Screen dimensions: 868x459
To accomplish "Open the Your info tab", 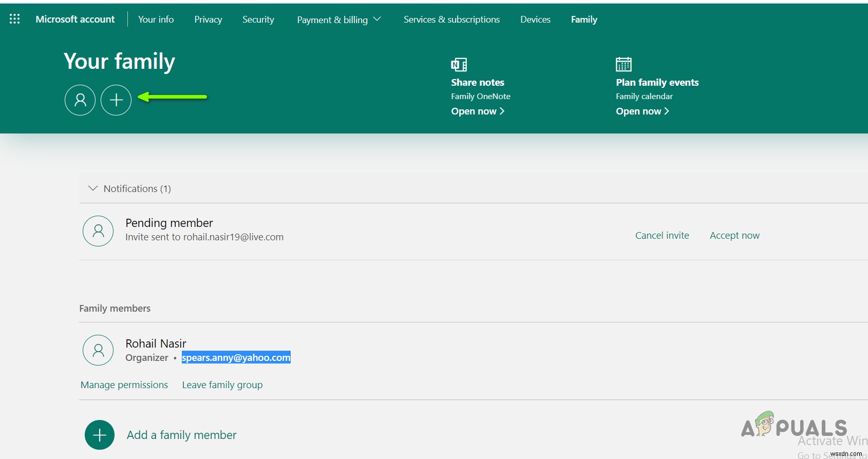I will point(156,20).
